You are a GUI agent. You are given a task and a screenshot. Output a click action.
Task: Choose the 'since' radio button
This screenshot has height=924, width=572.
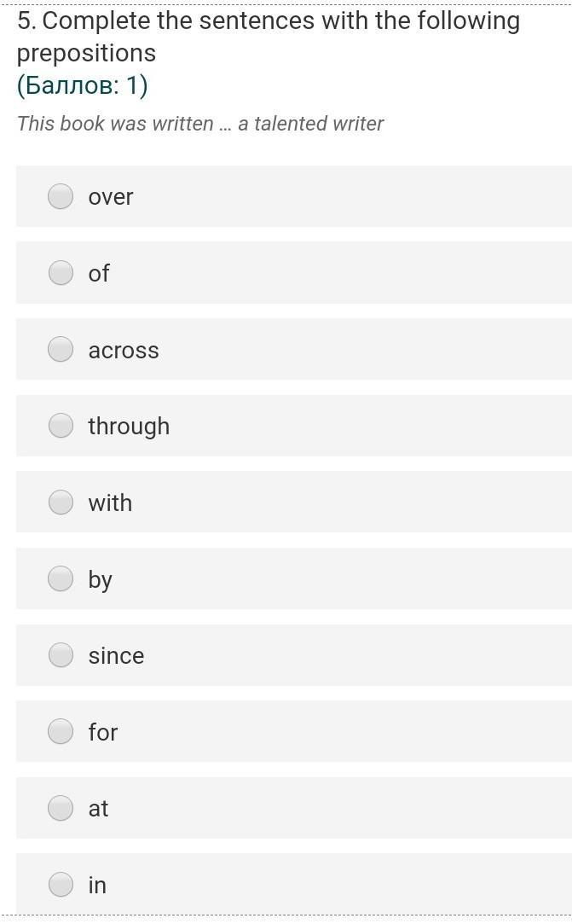[61, 655]
